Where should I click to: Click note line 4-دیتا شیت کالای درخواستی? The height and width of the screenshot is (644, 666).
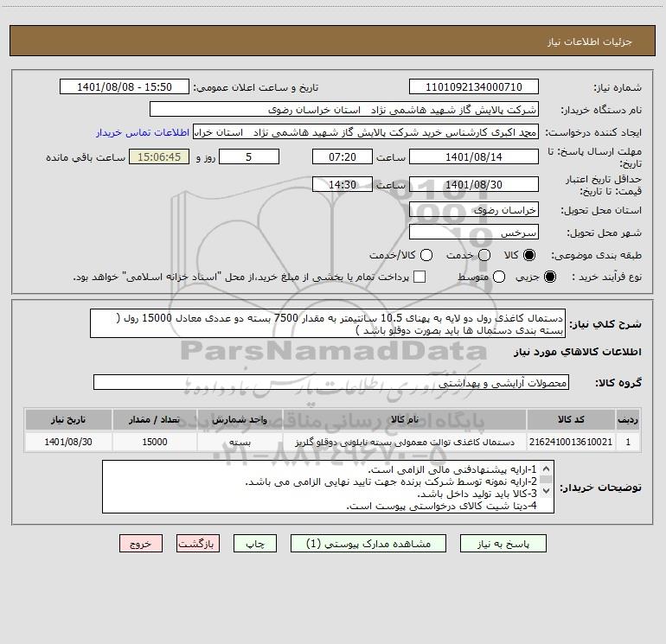click(442, 506)
